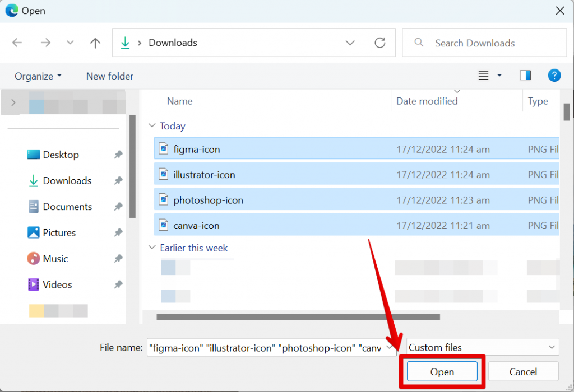This screenshot has width=574, height=392.
Task: Click the Back navigation arrow
Action: [17, 43]
